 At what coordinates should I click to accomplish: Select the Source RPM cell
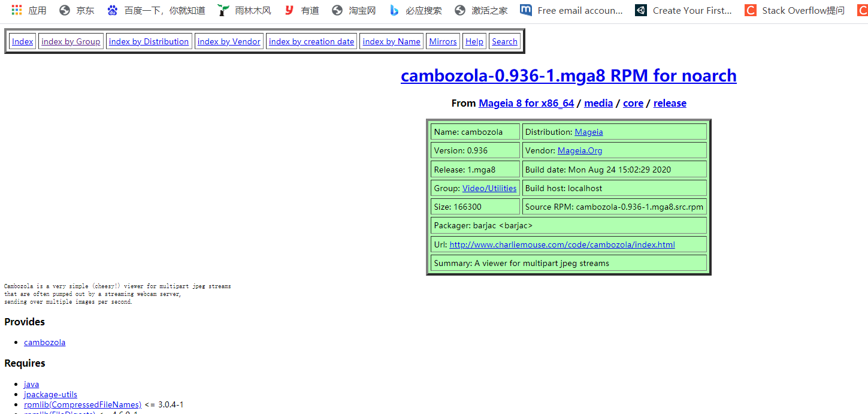pyautogui.click(x=615, y=207)
